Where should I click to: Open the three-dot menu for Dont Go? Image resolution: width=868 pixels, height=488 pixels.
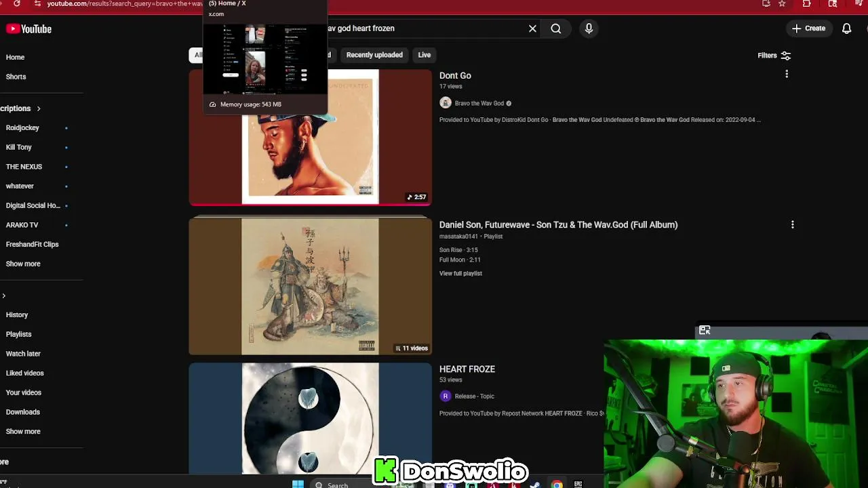click(x=787, y=74)
